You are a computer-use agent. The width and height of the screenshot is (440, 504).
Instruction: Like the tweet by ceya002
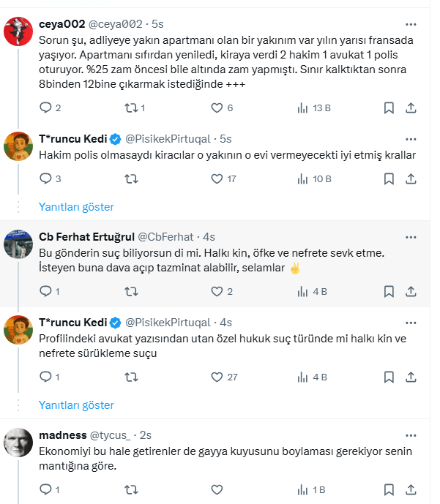coord(217,108)
